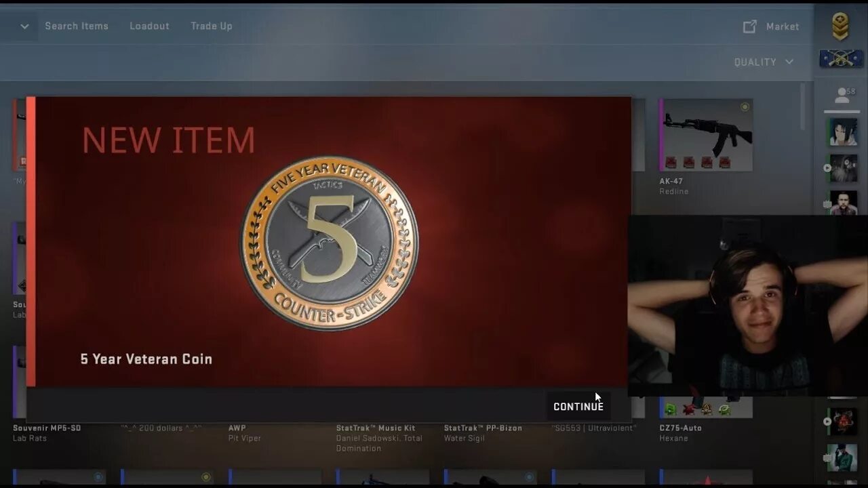Screen dimensions: 868x488
Task: Click the '^_^ 200 dollars ^_^' item label
Action: point(161,428)
